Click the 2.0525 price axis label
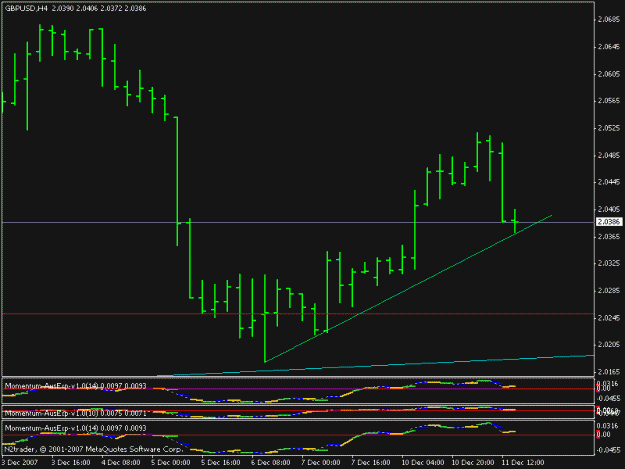The height and width of the screenshot is (469, 625). tap(609, 128)
